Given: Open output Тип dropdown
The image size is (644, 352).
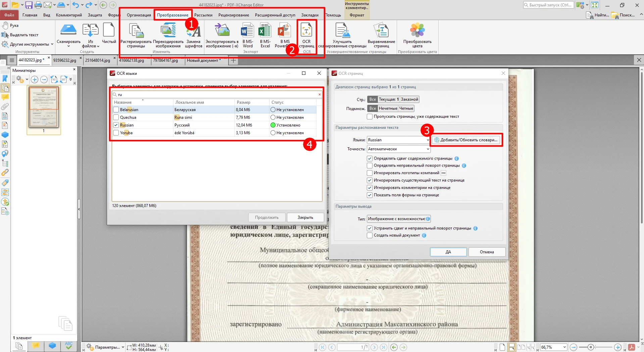Looking at the screenshot, I should (x=399, y=219).
